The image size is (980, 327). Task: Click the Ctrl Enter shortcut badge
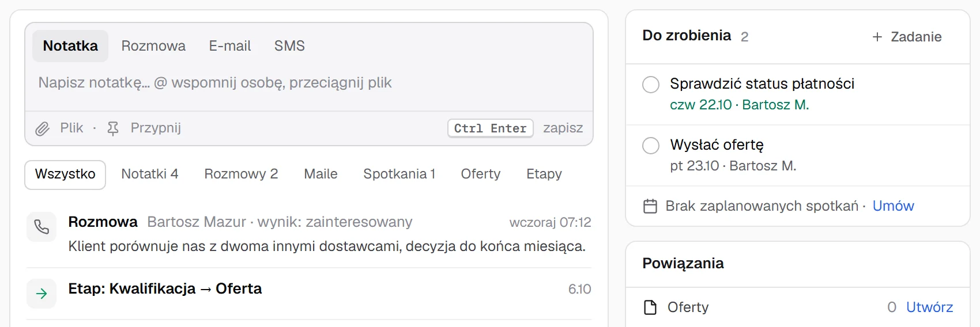click(491, 128)
